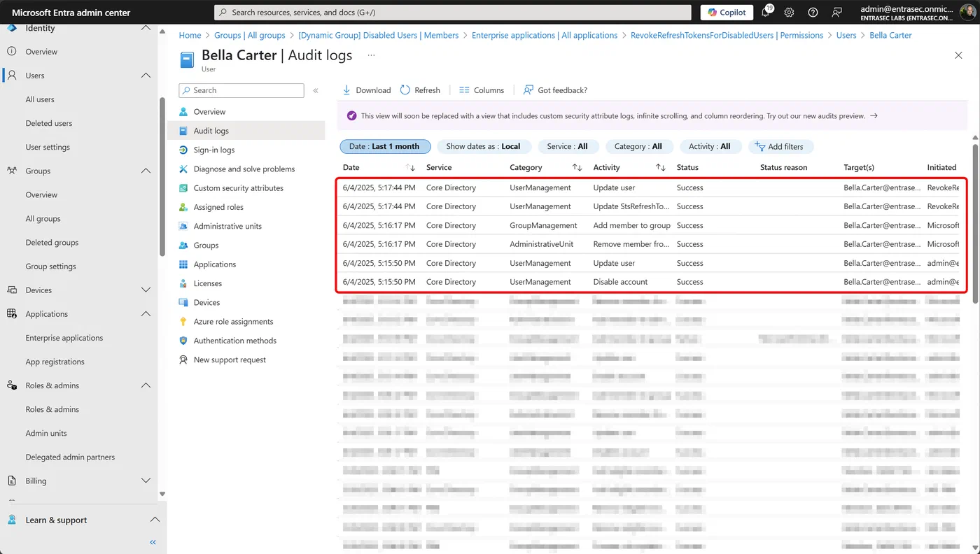980x554 pixels.
Task: Open the Copilot button
Action: coord(727,12)
